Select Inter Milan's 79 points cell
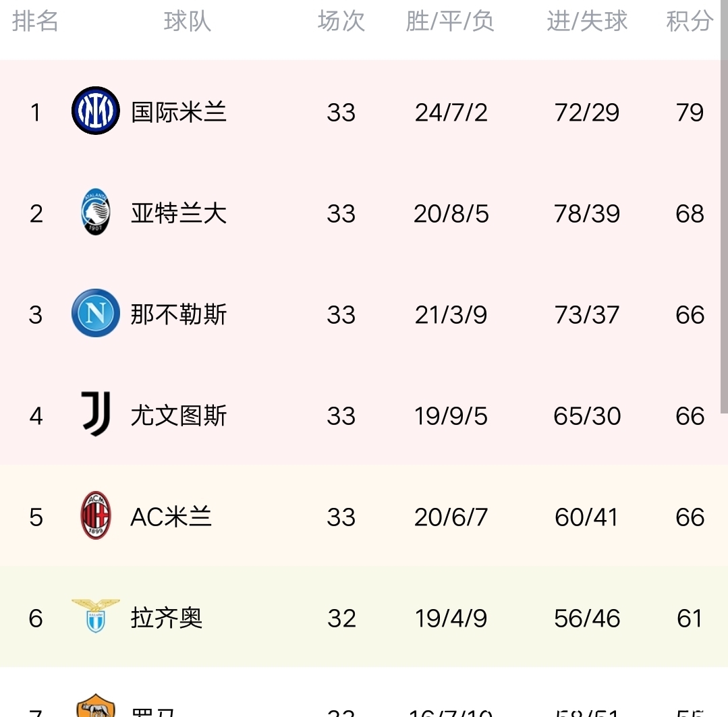This screenshot has width=728, height=717. point(690,113)
